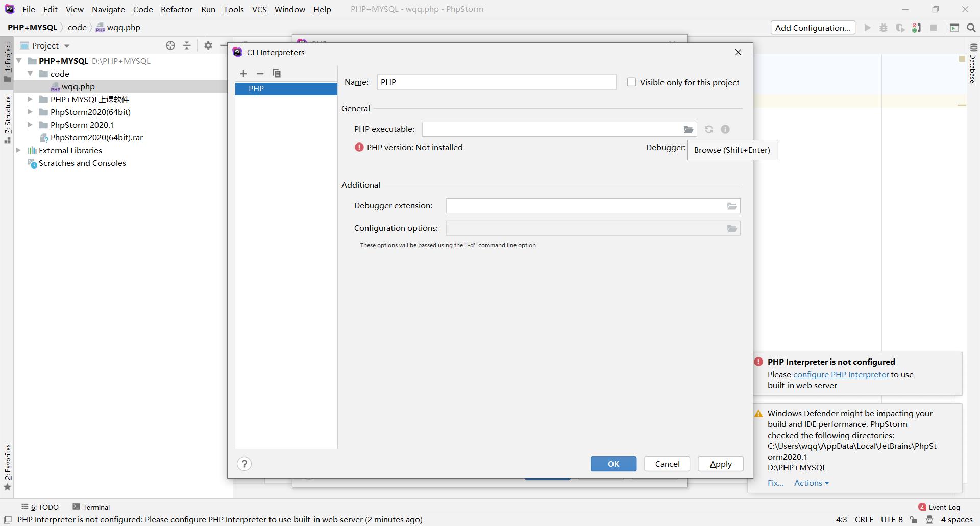Stop the running process icon
This screenshot has width=980, height=526.
coord(934,28)
